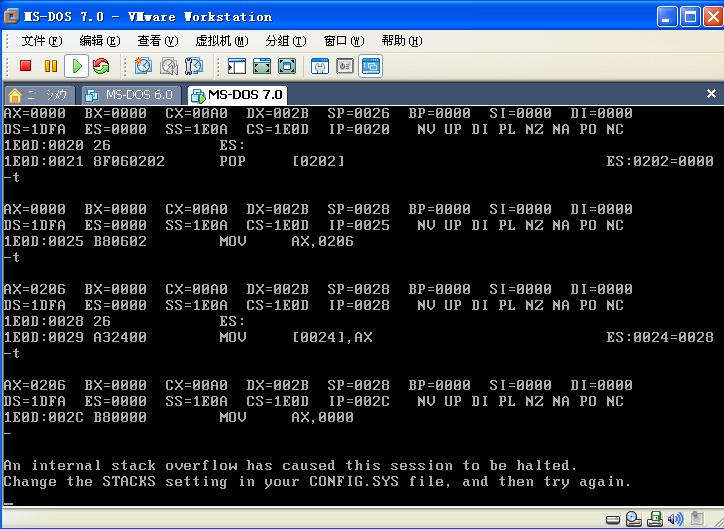
Task: Click the "MOV AX,0206" instruction line
Action: click(x=287, y=241)
